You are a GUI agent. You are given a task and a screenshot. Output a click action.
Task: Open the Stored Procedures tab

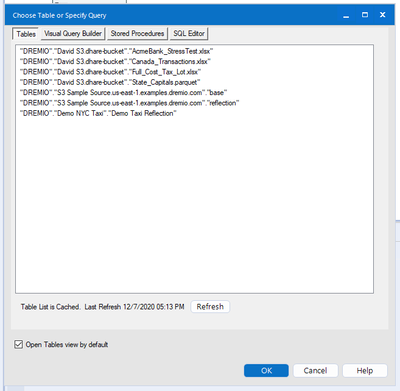pos(137,33)
